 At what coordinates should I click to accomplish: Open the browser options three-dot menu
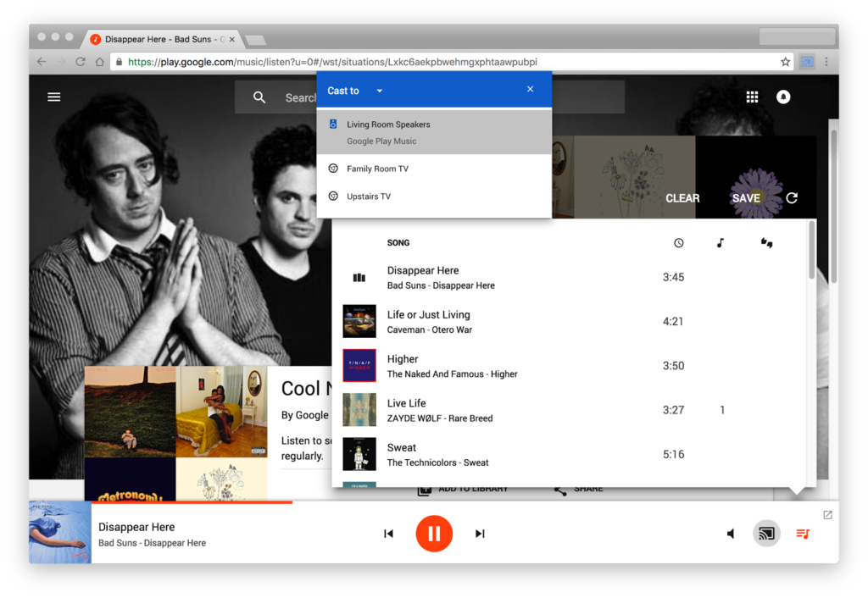(826, 61)
